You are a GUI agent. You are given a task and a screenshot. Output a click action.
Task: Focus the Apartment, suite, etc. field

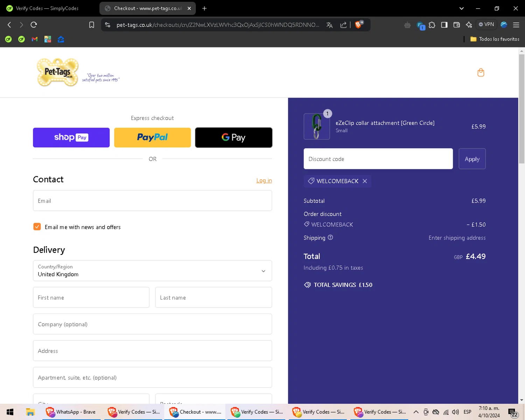152,377
